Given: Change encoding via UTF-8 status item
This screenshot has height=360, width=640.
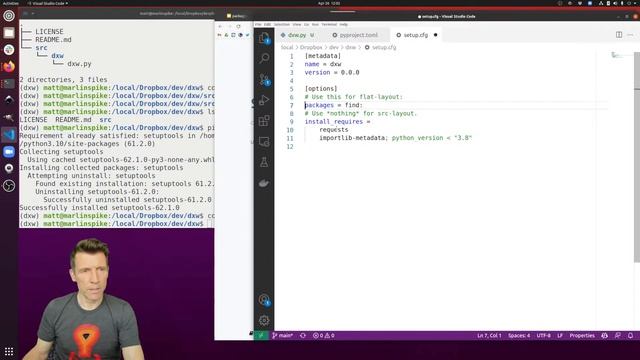Looking at the screenshot, I should click(x=543, y=336).
